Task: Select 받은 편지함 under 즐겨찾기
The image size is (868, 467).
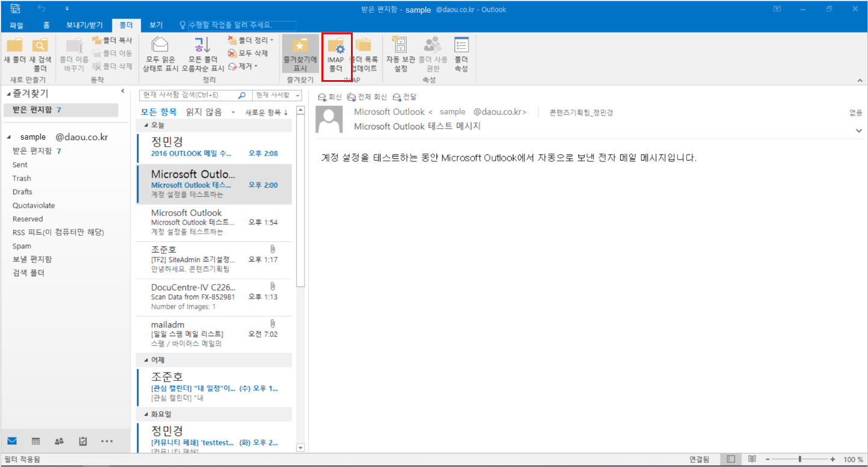Action: (60, 110)
